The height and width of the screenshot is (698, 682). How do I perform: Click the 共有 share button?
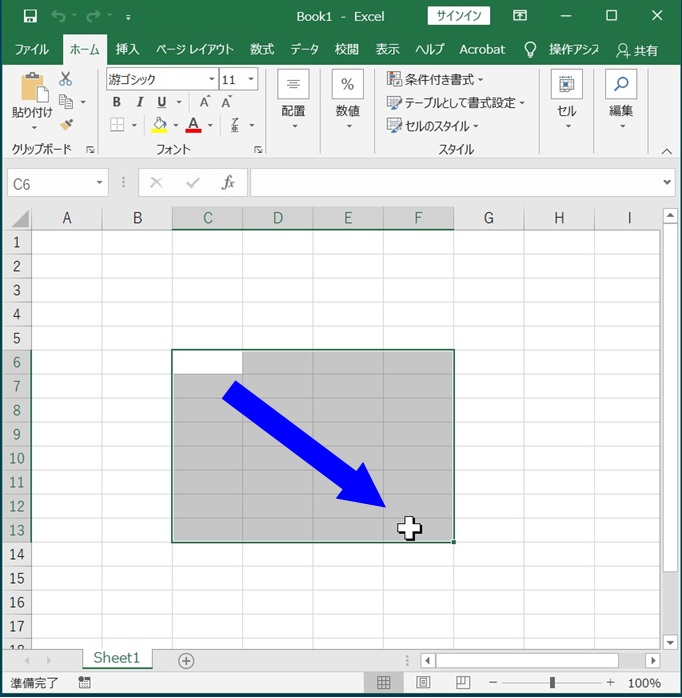(x=637, y=50)
